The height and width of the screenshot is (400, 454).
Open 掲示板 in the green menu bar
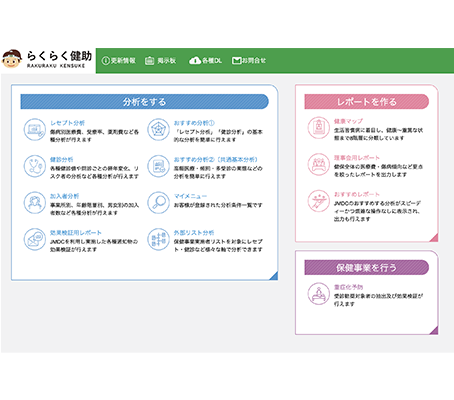[160, 61]
